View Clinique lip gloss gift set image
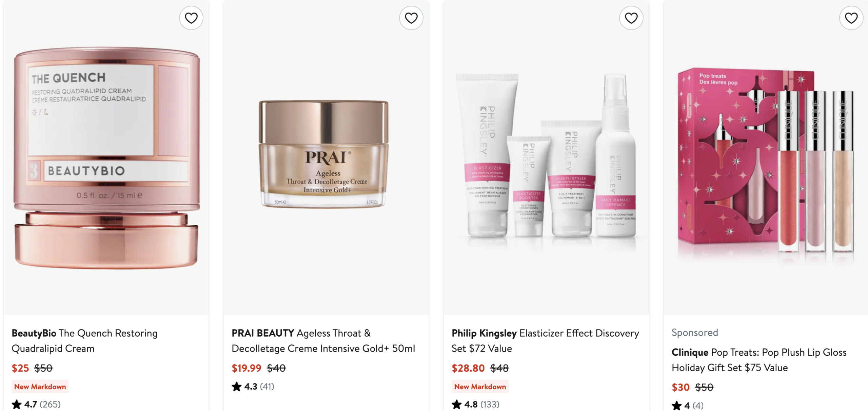 (766, 157)
